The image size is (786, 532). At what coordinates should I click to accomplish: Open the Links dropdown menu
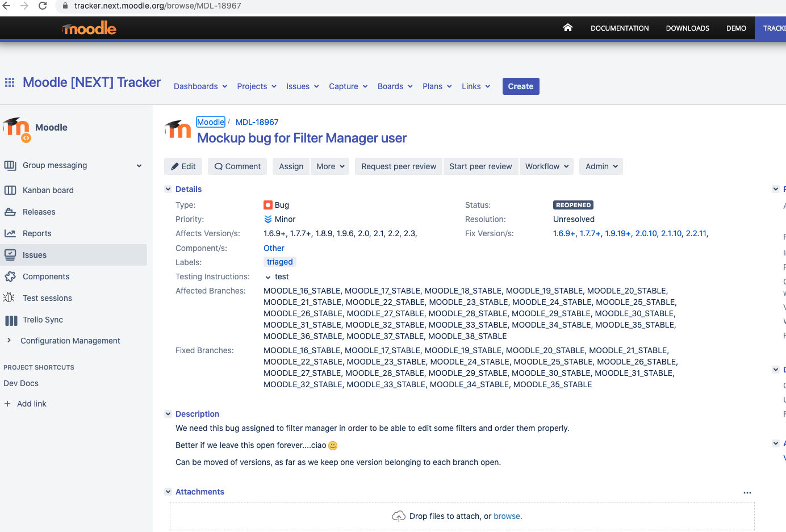(476, 86)
